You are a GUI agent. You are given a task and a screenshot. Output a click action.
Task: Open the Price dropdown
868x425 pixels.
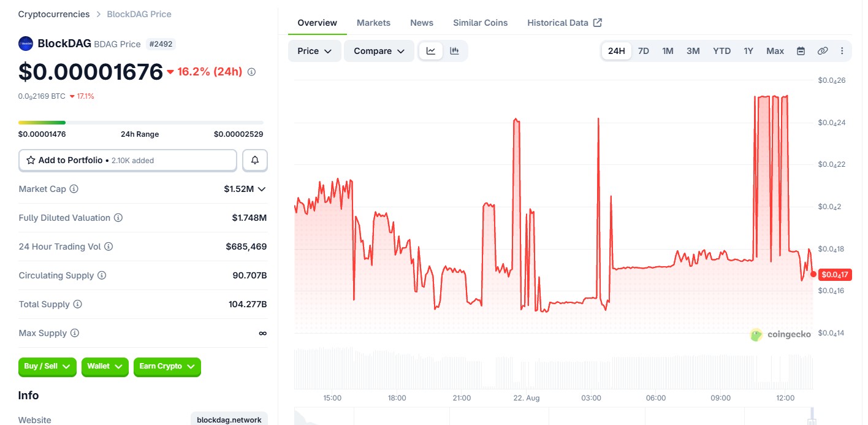pos(314,51)
